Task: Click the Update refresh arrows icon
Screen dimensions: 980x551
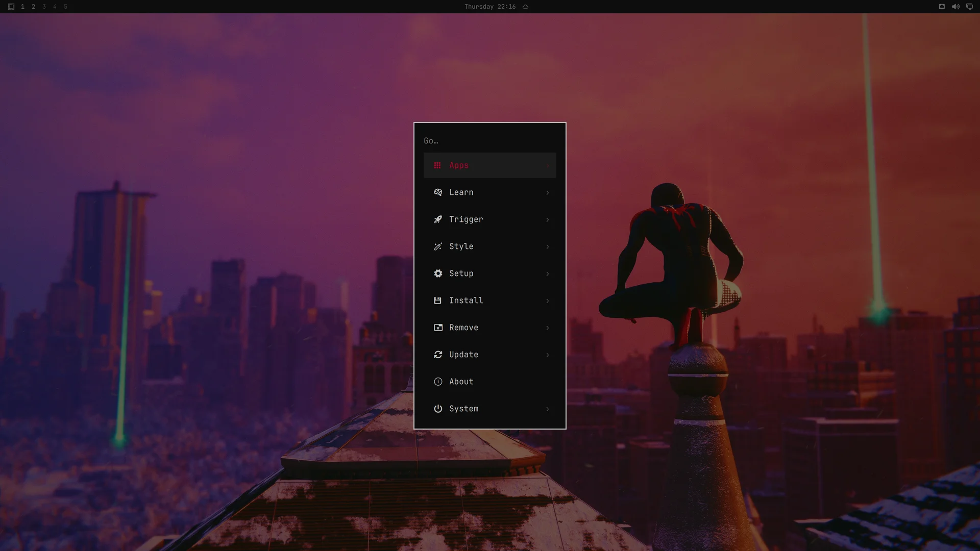Action: [438, 355]
